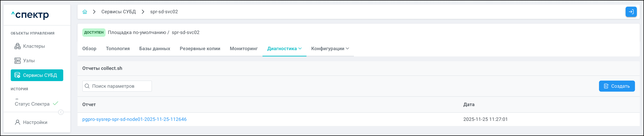This screenshot has width=644, height=136.
Task: Expand the Конфигурации dropdown chevron
Action: (x=347, y=48)
